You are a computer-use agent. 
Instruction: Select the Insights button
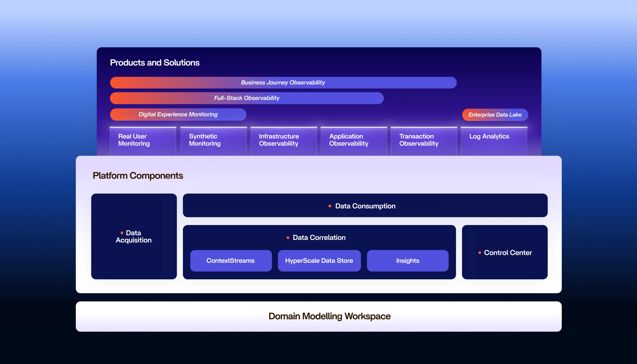[x=407, y=260]
